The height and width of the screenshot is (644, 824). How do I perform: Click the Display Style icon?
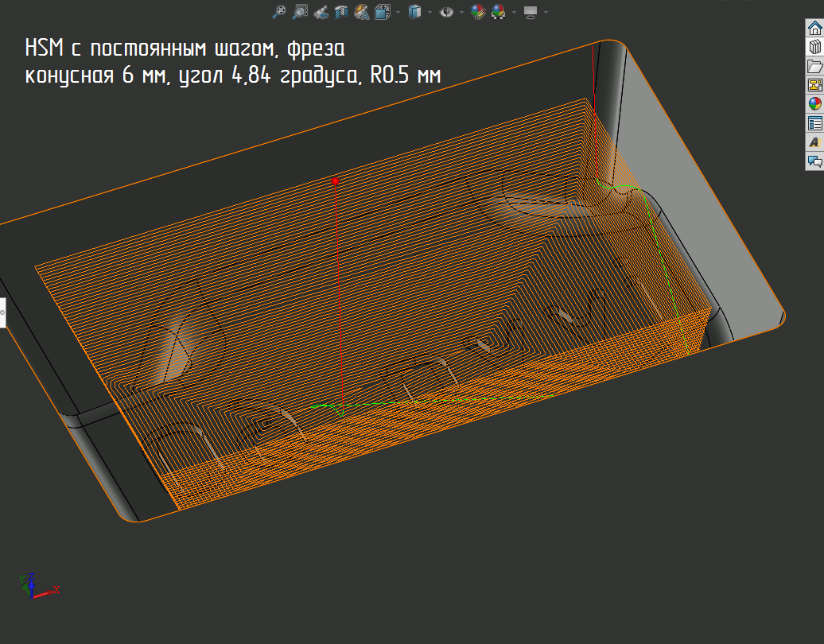[414, 12]
